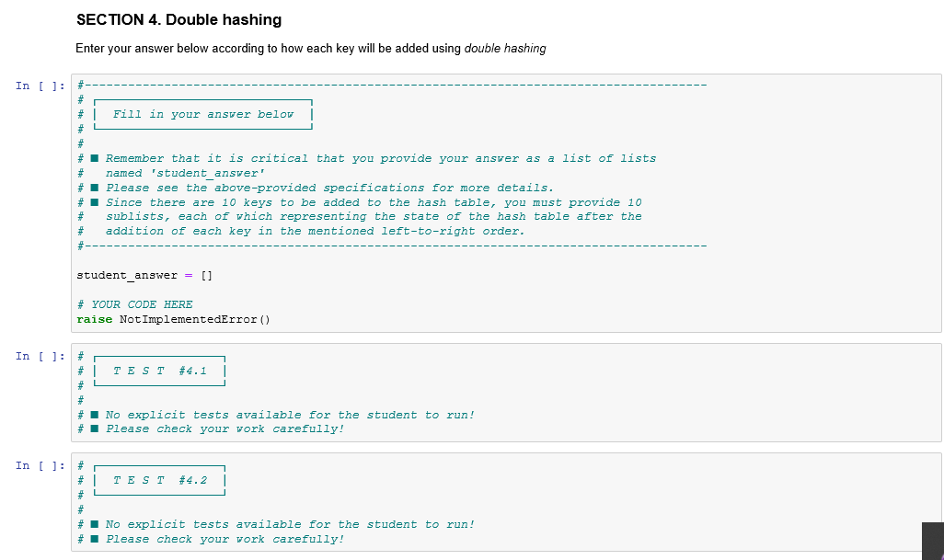Click the bullet square before 'Please see the above-provided'
This screenshot has width=944, height=560.
[95, 188]
